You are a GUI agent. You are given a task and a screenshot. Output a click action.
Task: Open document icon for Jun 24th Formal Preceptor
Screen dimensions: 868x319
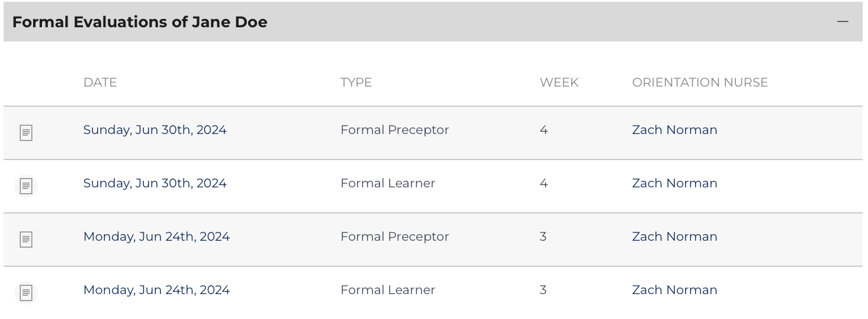(x=26, y=240)
